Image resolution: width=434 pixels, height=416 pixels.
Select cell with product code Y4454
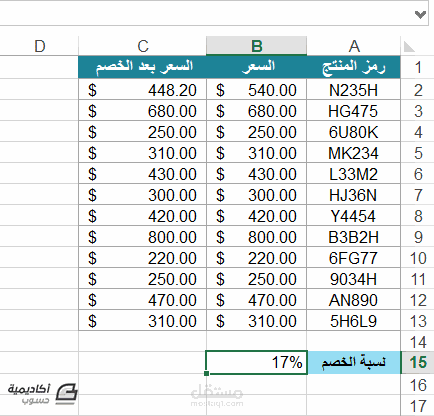354,216
